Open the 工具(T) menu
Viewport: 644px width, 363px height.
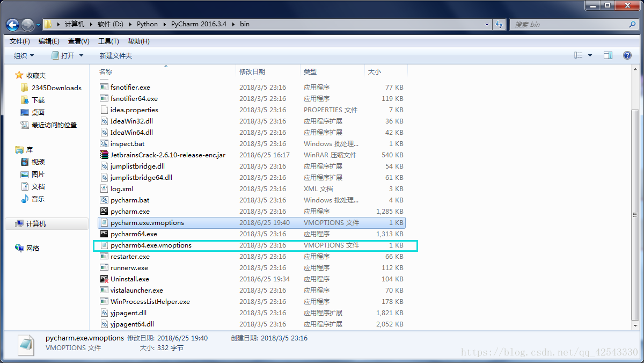point(108,41)
